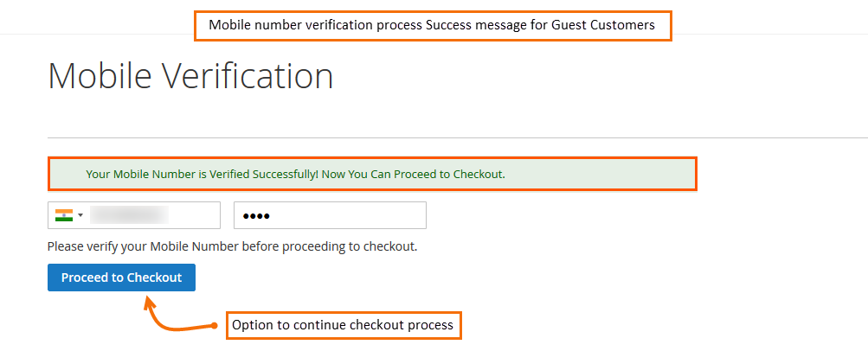This screenshot has width=868, height=351.
Task: Click empty space right of OTP field
Action: (x=606, y=215)
